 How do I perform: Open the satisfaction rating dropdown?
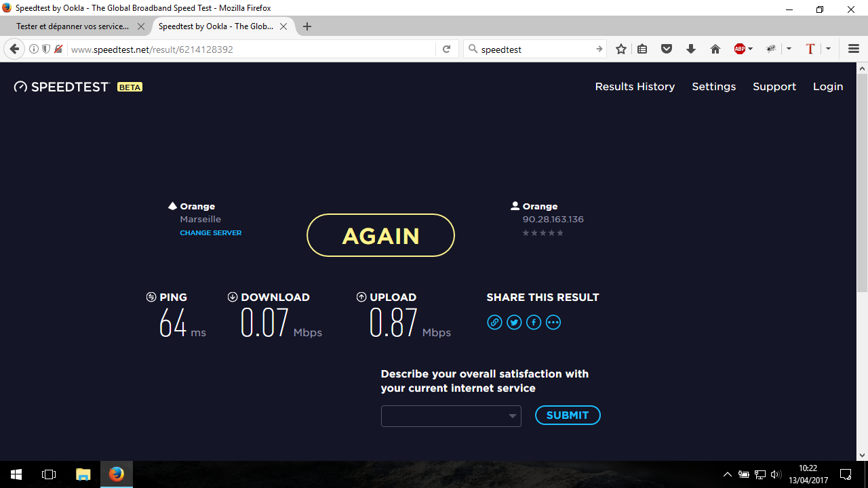coord(451,416)
